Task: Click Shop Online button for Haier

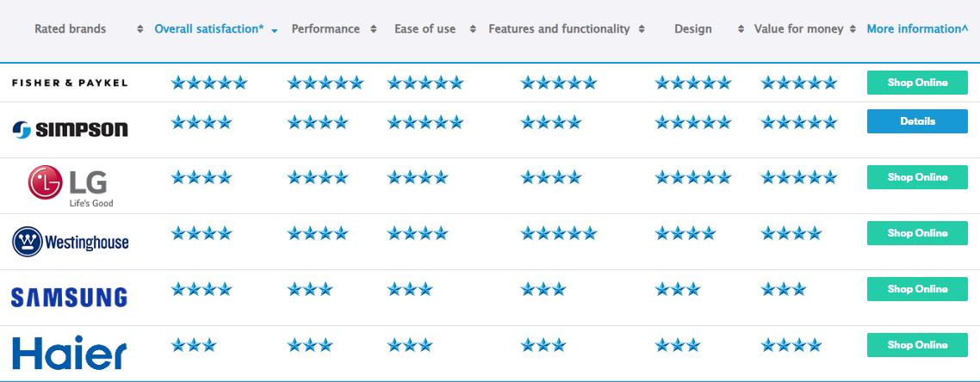Action: coord(917,344)
